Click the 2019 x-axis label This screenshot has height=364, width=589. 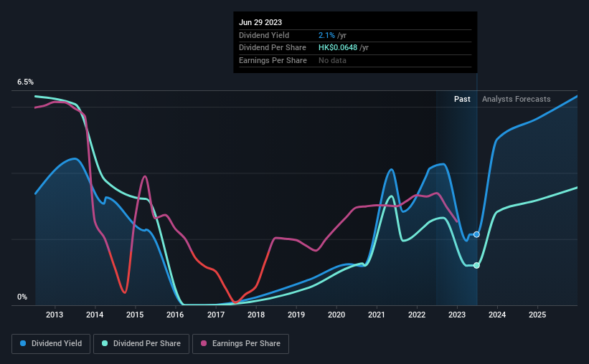(x=296, y=315)
